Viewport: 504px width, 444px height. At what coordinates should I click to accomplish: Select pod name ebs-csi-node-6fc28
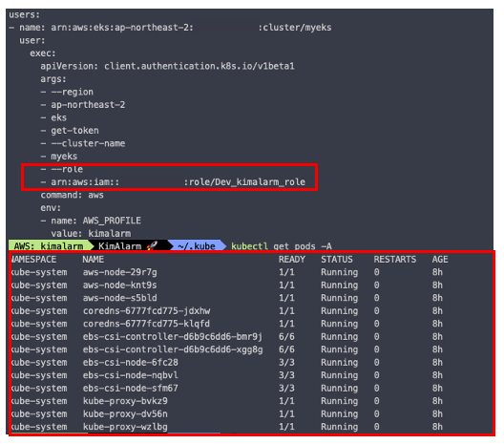coord(131,362)
